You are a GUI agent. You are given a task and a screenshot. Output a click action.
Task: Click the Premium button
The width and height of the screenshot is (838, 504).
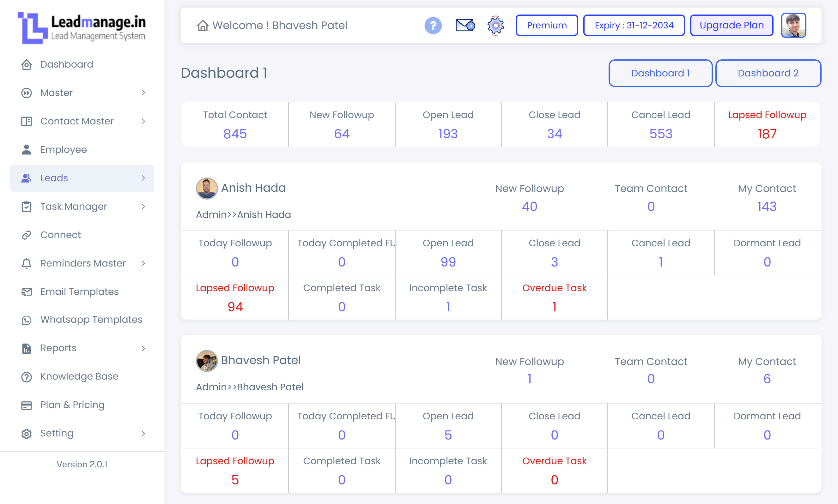[x=546, y=25]
